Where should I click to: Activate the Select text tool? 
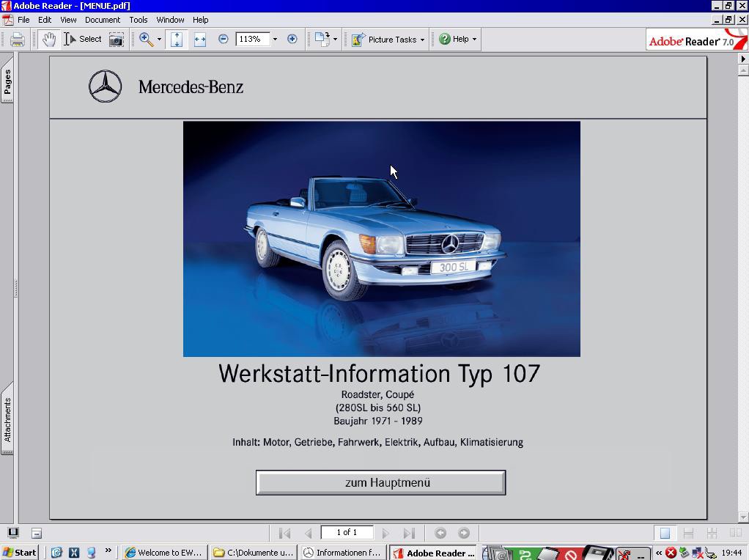pyautogui.click(x=83, y=39)
